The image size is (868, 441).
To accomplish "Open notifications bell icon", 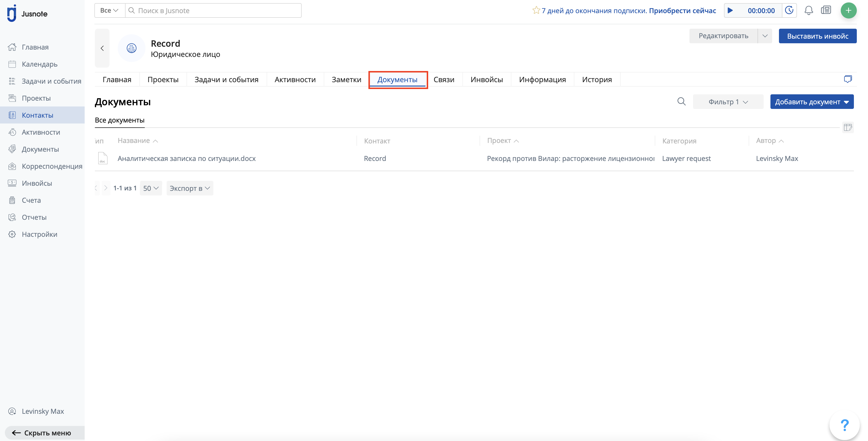I will 808,10.
